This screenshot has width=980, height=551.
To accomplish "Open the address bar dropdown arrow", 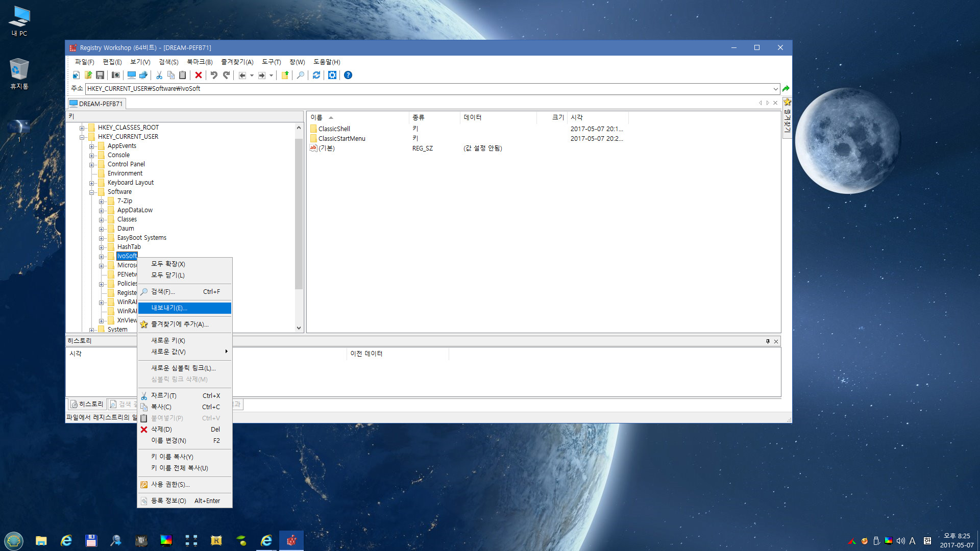I will click(775, 89).
